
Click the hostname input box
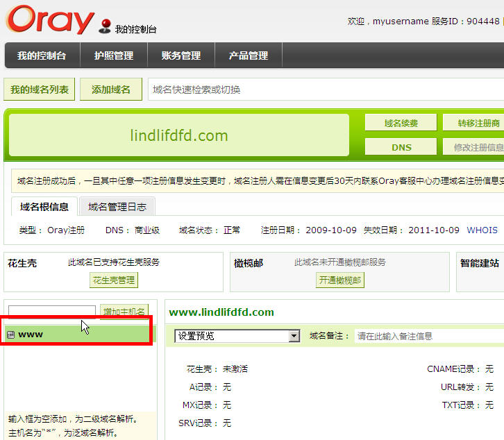pyautogui.click(x=52, y=311)
